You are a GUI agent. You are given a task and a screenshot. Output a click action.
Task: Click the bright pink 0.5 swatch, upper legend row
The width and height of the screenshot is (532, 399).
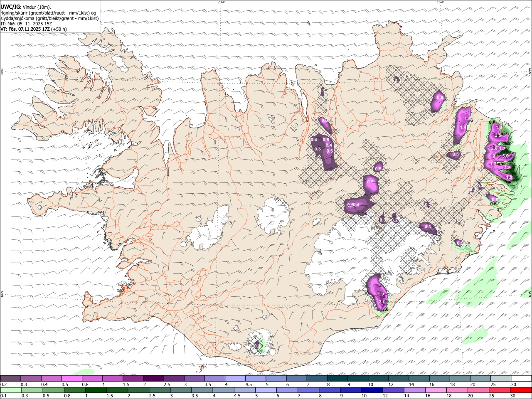71,379
